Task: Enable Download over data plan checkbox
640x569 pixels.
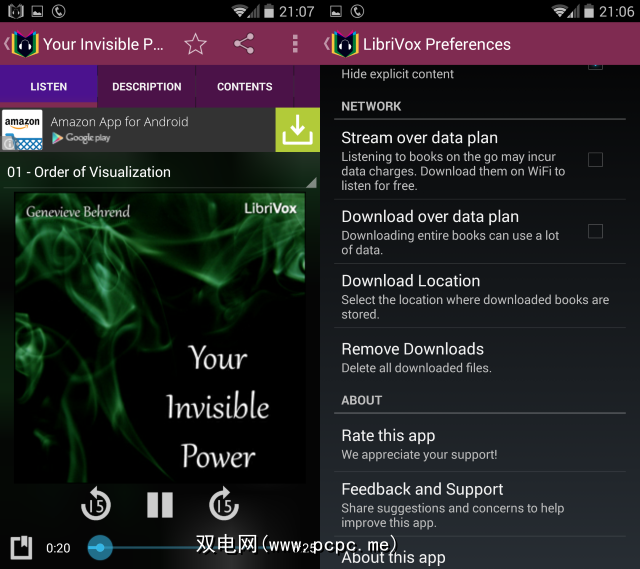Action: click(595, 231)
